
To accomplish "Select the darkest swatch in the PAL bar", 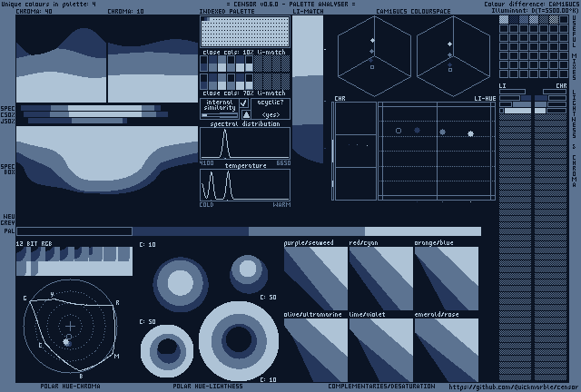I will point(74,231).
